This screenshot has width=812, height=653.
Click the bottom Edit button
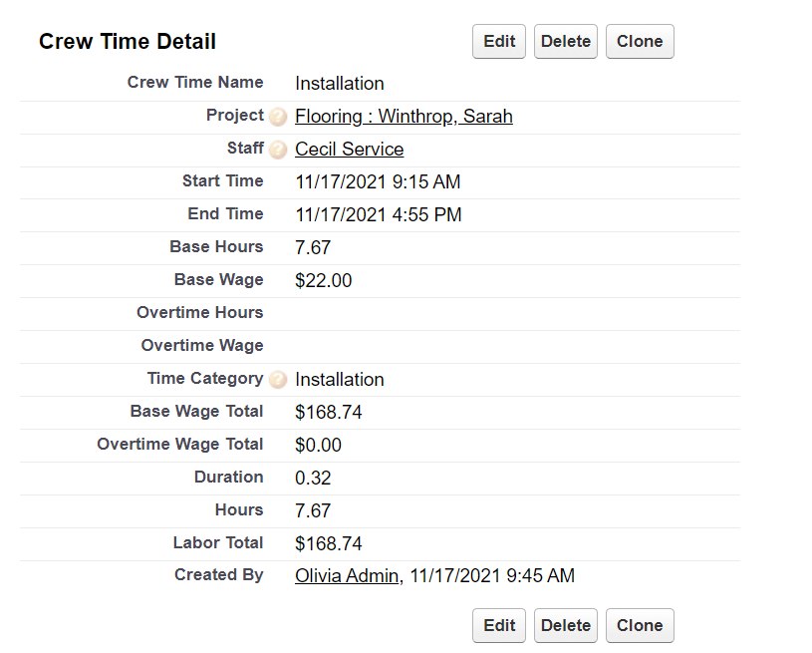pos(499,626)
